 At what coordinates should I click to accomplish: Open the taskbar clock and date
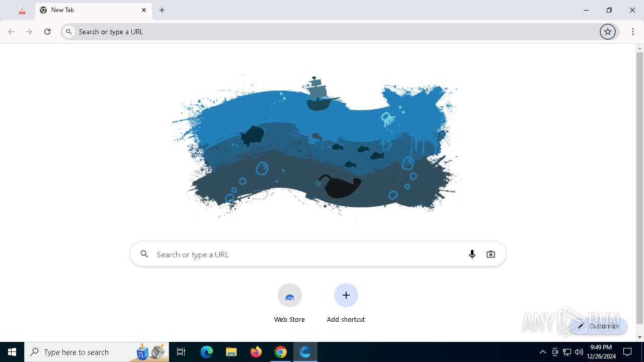pyautogui.click(x=601, y=352)
